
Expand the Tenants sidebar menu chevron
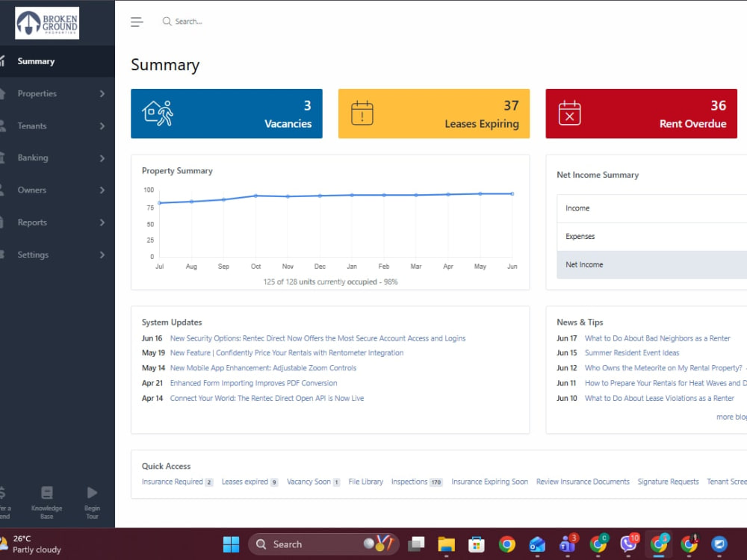[x=102, y=126]
